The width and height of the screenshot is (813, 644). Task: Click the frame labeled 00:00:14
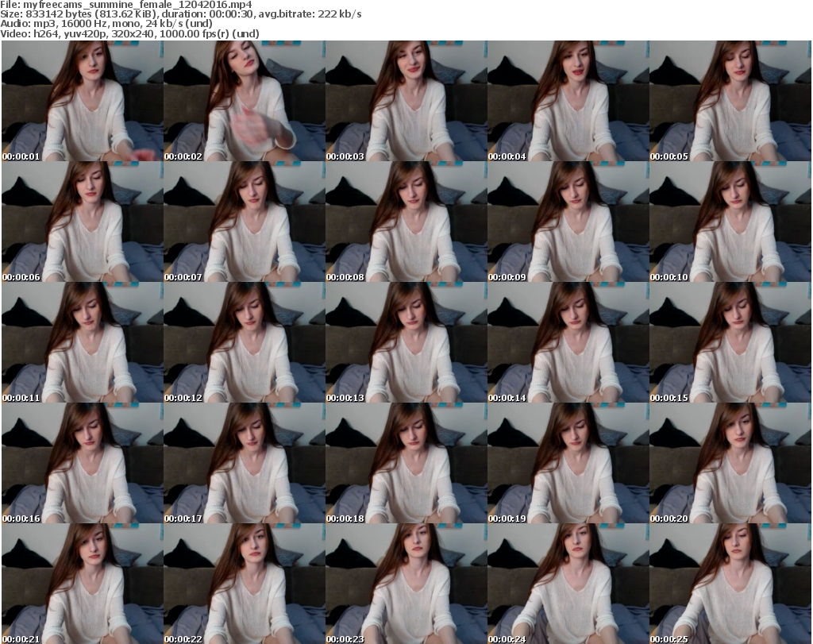[568, 342]
